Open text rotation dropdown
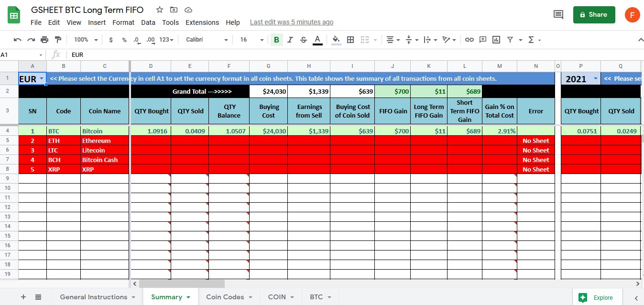644x305 pixels. tap(448, 40)
